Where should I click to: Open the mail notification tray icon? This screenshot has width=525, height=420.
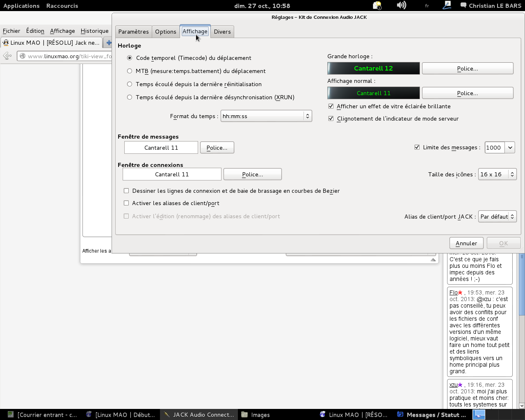click(x=377, y=5)
